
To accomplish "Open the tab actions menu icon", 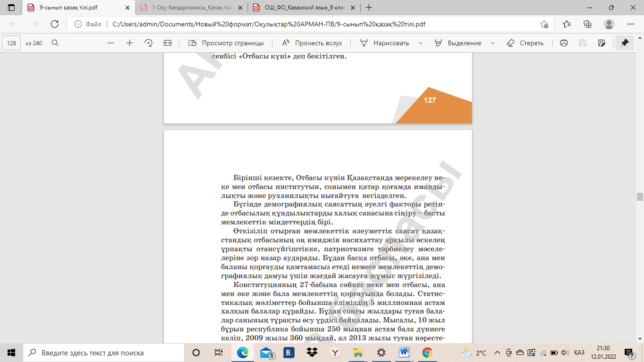I will click(11, 8).
